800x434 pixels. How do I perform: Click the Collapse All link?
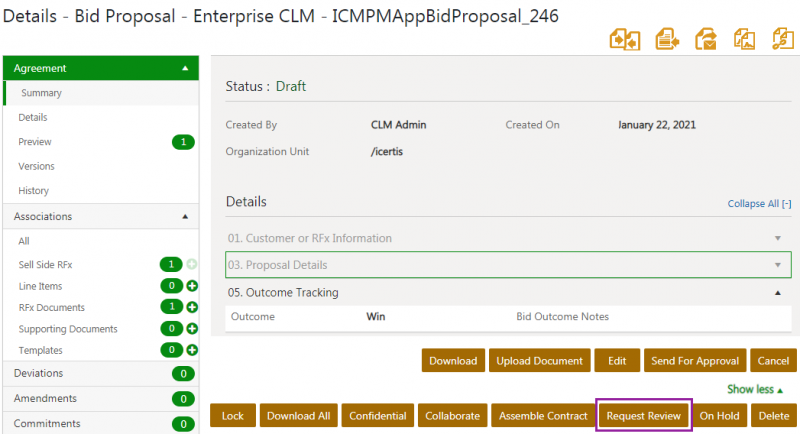759,203
